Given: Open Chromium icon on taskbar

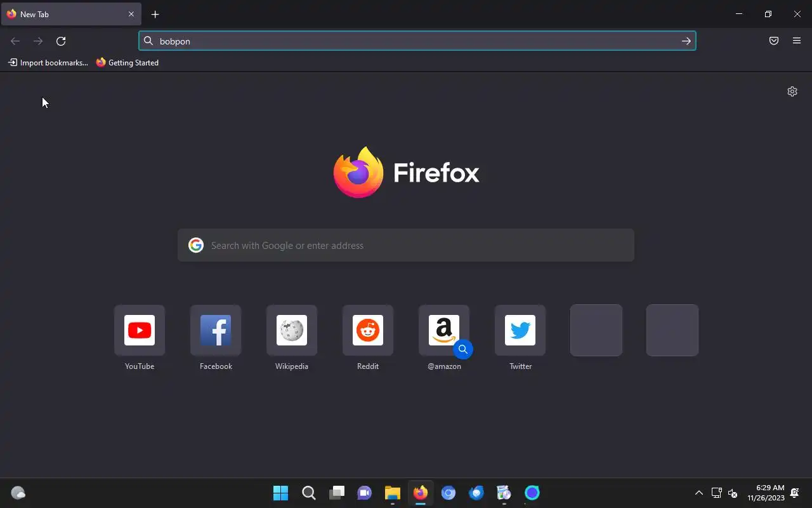Looking at the screenshot, I should pos(449,493).
